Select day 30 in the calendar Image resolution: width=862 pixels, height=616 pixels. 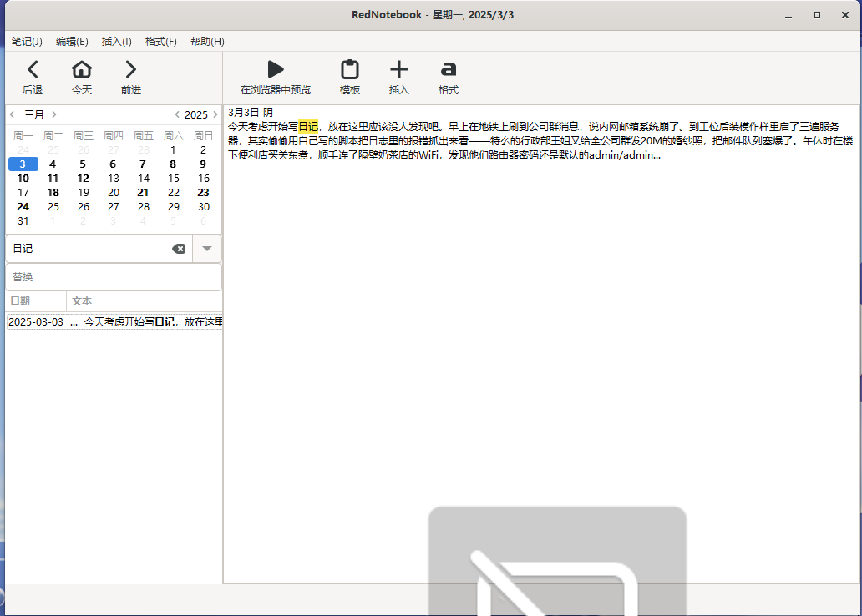(x=204, y=207)
